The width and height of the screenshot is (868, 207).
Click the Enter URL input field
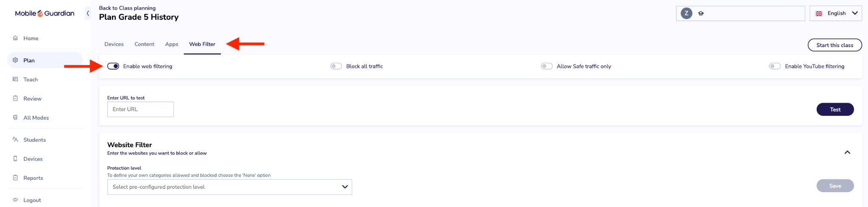click(x=141, y=109)
